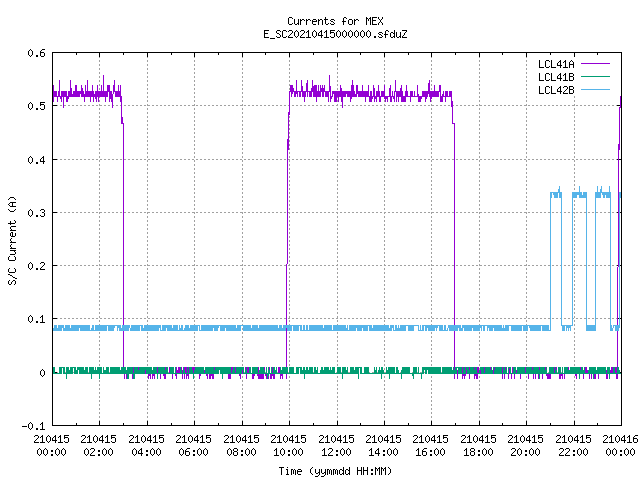Viewport: 640px width, 480px height.
Task: Click the chart title 'Currents for MEX'
Action: pos(335,21)
